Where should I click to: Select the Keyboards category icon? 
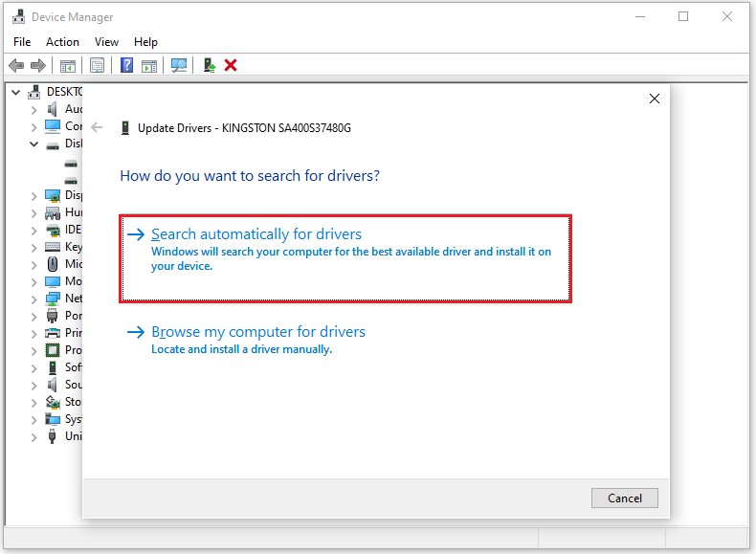pyautogui.click(x=53, y=248)
